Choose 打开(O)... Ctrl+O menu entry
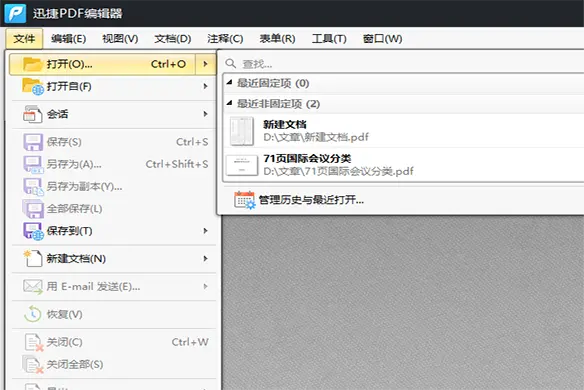Viewport: 584px width, 390px height. coord(102,64)
